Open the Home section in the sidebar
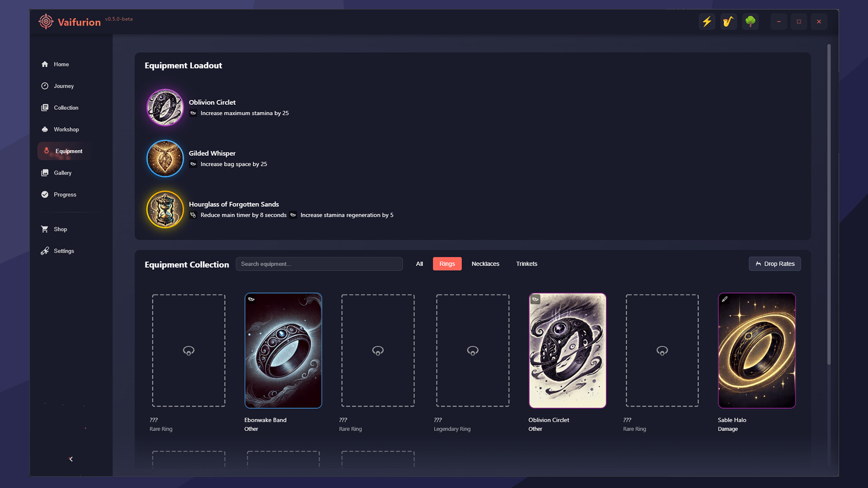The image size is (868, 488). (x=61, y=64)
